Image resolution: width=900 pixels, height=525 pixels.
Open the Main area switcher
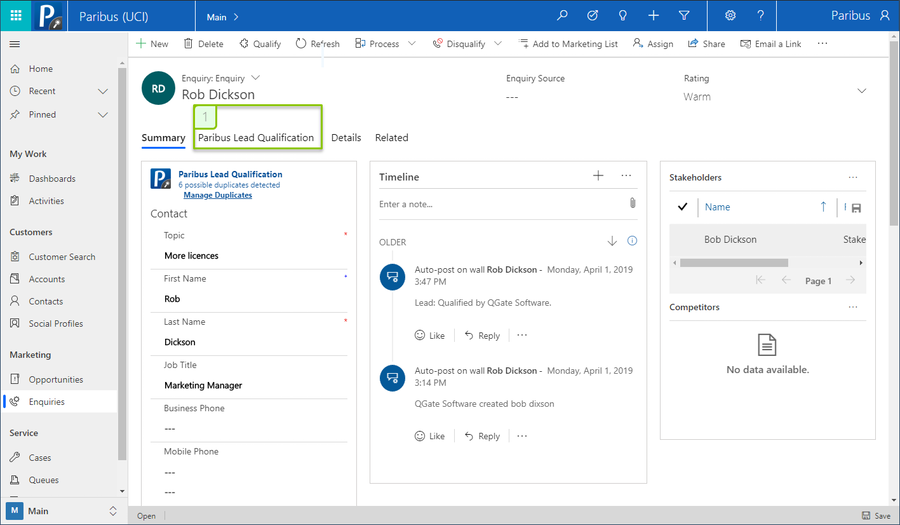(x=62, y=511)
